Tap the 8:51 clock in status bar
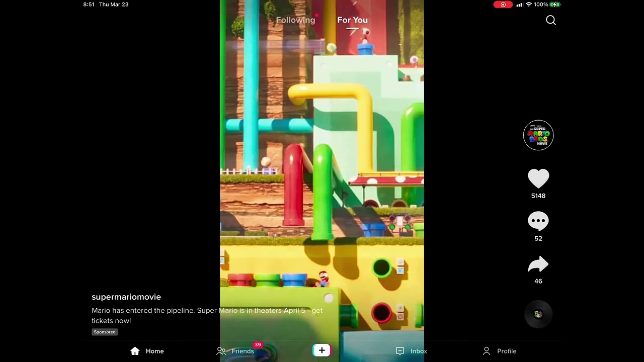The width and height of the screenshot is (644, 362). pos(89,5)
